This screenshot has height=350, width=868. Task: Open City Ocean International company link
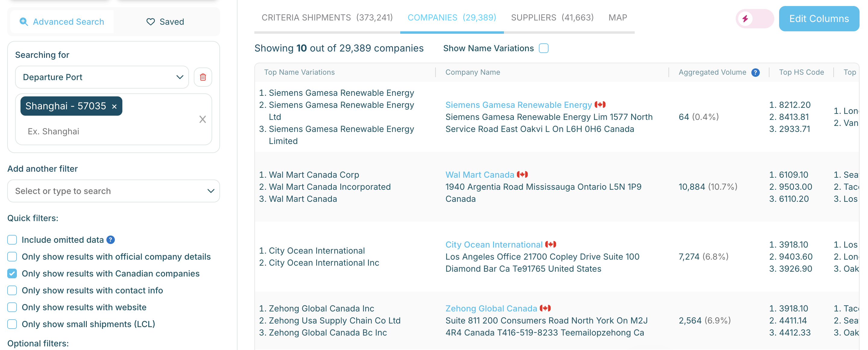(x=494, y=244)
